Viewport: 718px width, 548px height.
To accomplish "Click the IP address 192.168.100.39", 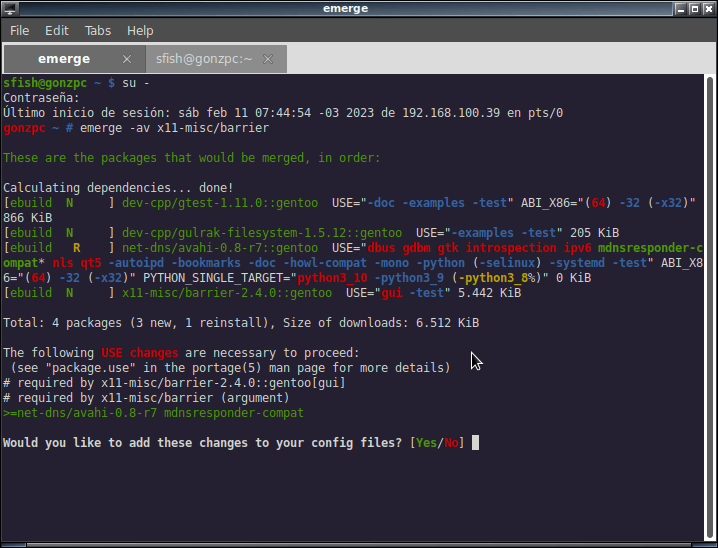I will [x=451, y=113].
